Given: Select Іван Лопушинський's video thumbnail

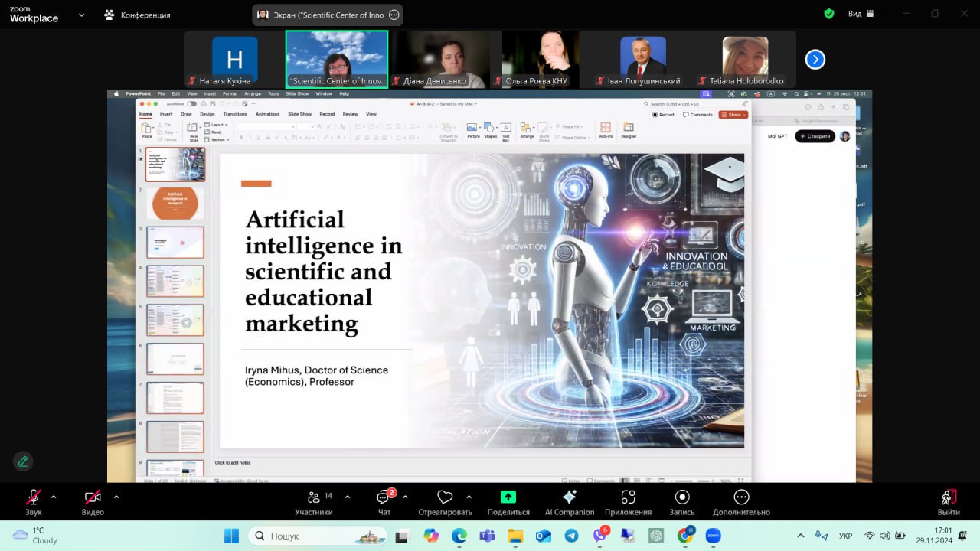Looking at the screenshot, I should [x=643, y=59].
